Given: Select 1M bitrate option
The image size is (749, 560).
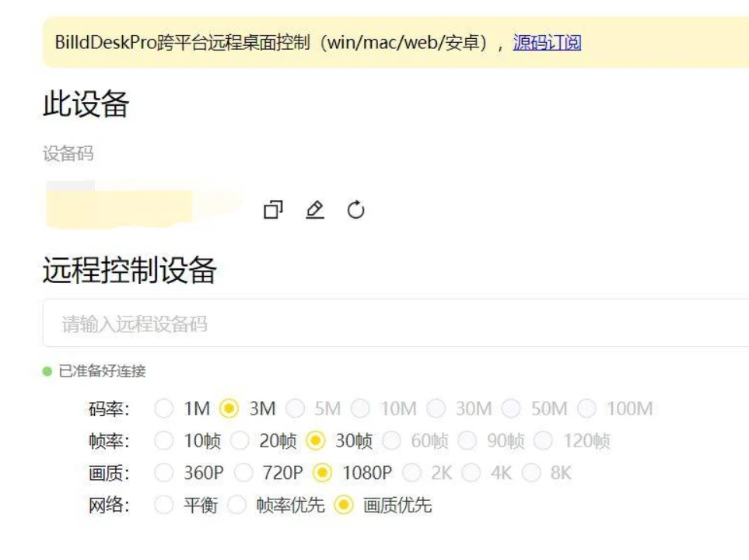Looking at the screenshot, I should pos(164,408).
